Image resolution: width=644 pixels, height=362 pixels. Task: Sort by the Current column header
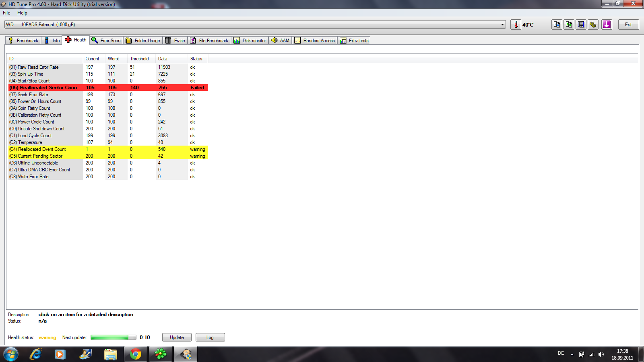coord(94,59)
